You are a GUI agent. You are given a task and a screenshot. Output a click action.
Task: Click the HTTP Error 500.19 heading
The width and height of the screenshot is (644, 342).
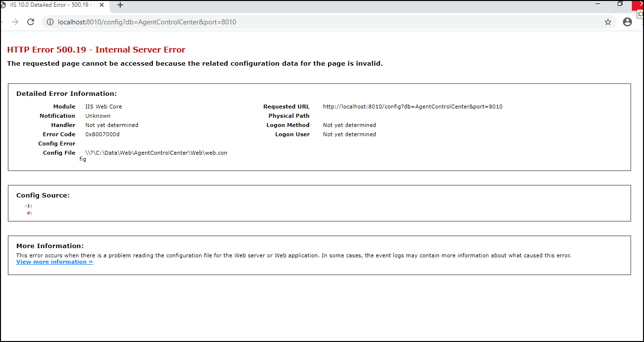(x=96, y=50)
